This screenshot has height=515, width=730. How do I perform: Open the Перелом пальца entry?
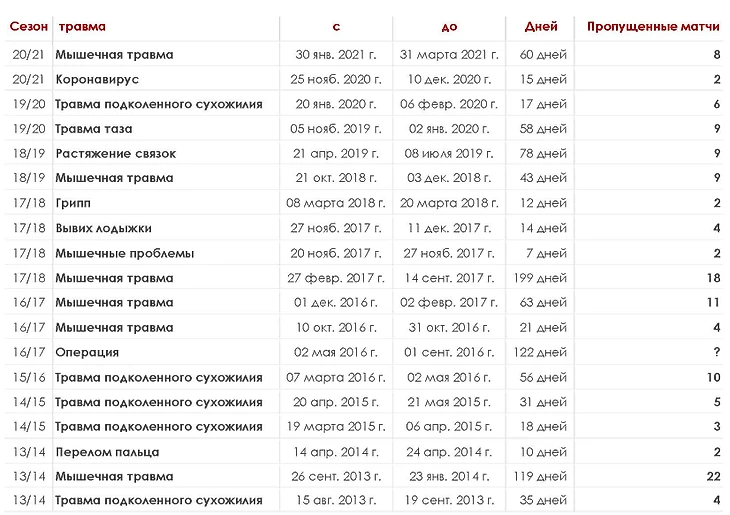pyautogui.click(x=107, y=452)
